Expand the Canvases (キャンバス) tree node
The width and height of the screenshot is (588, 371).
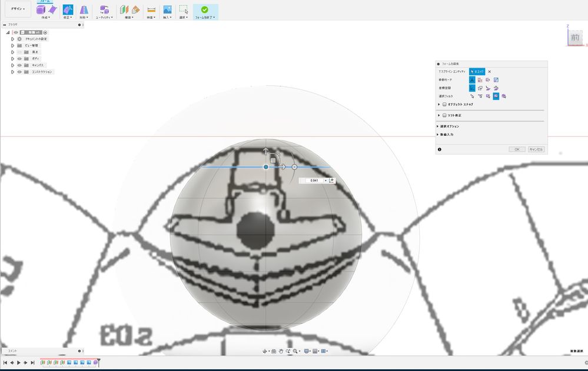[x=12, y=65]
